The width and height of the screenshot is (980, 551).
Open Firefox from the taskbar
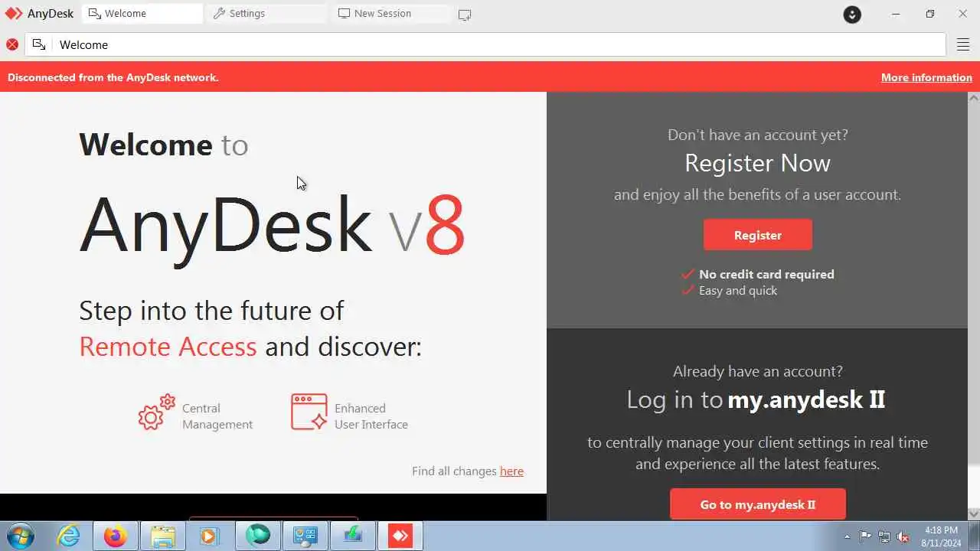tap(116, 536)
